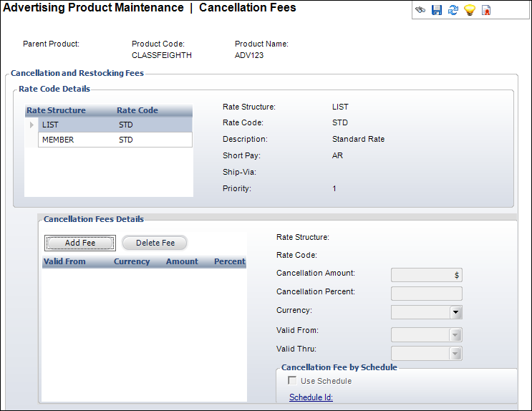532x411 pixels.
Task: Click the light bulb help icon
Action: point(470,11)
